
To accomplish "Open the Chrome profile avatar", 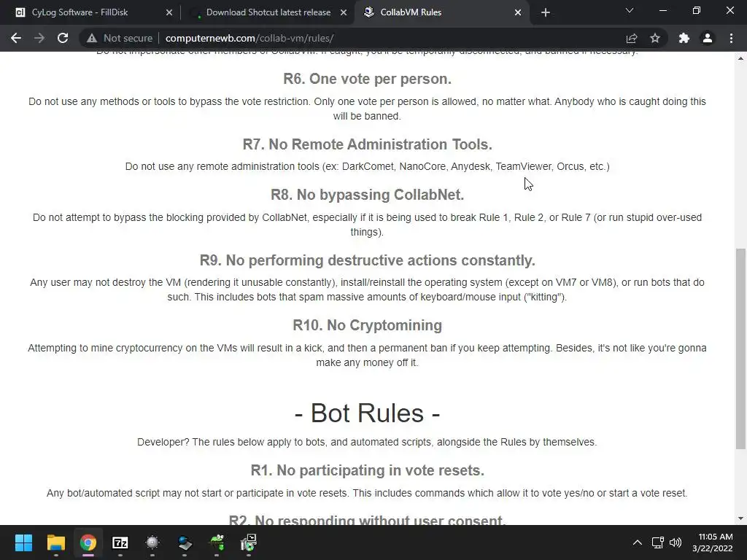I will tap(708, 38).
